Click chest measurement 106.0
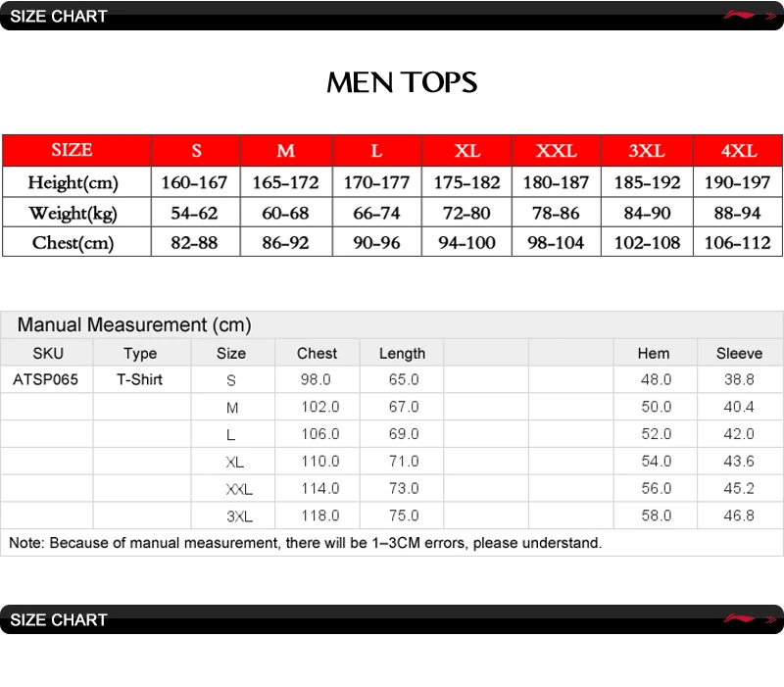The image size is (784, 687). pos(320,433)
